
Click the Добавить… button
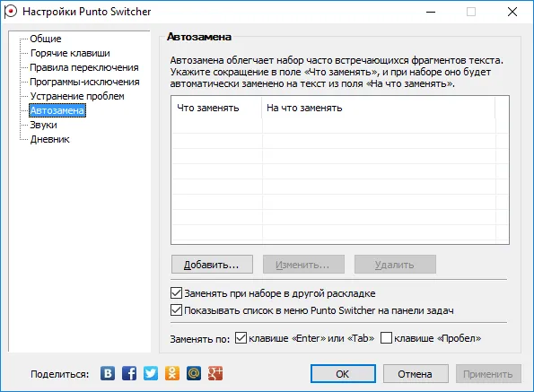coord(212,265)
